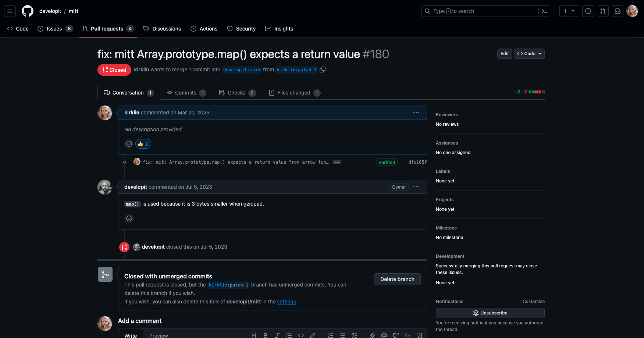Open the Files changed tab

[x=294, y=93]
